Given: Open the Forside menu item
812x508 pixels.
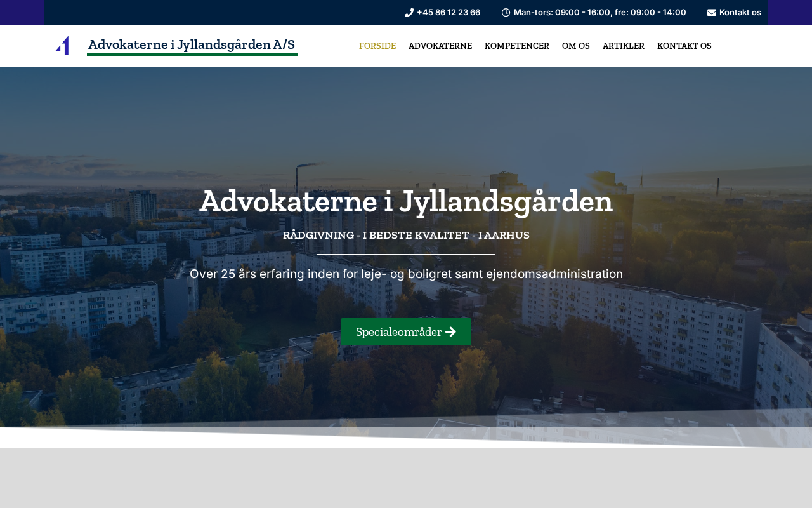Looking at the screenshot, I should [x=377, y=46].
